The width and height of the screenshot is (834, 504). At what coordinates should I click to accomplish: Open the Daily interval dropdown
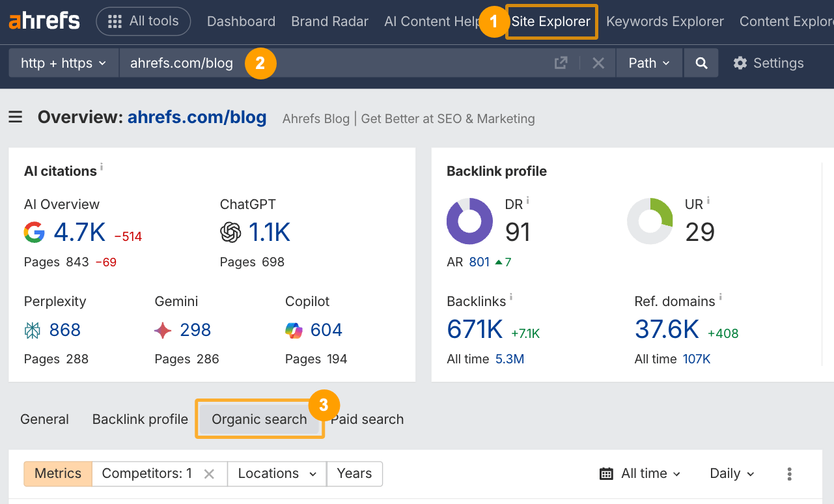click(x=732, y=474)
